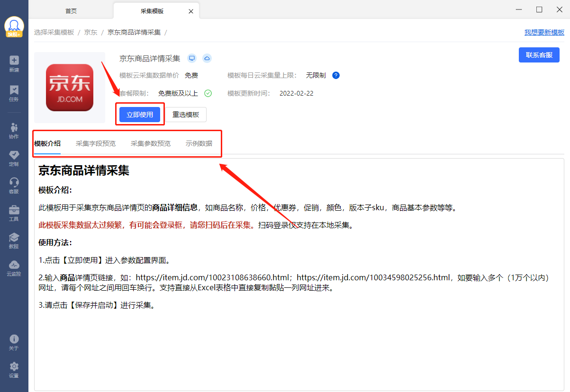Open 客服 (Customer service) headset icon
Viewport: 570px width, 392px height.
14,186
